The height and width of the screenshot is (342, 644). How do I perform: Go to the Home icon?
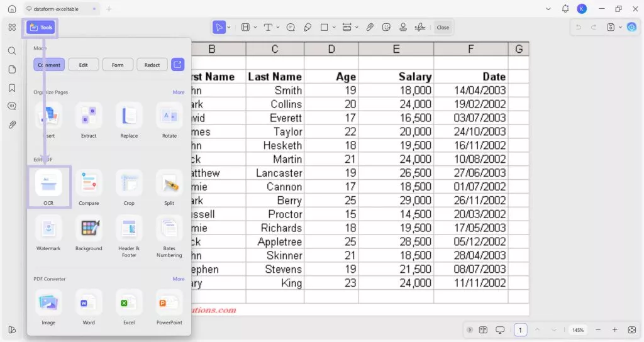13,9
